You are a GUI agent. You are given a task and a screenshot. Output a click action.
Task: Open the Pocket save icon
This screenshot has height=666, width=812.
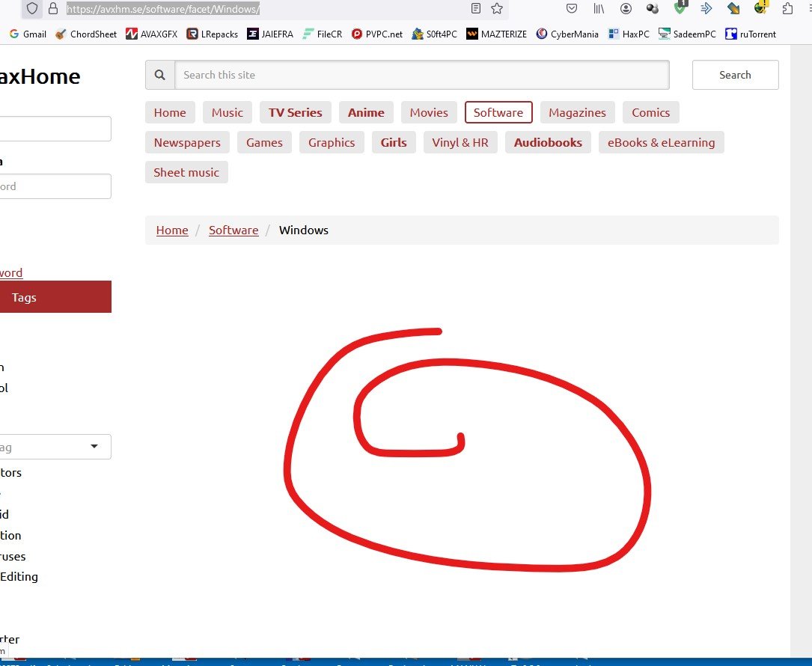572,9
